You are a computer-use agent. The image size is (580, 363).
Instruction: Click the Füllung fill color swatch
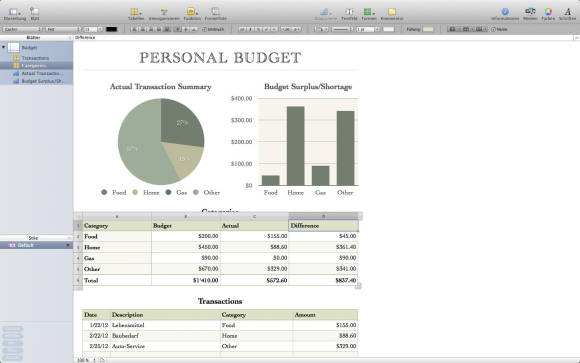pyautogui.click(x=428, y=29)
